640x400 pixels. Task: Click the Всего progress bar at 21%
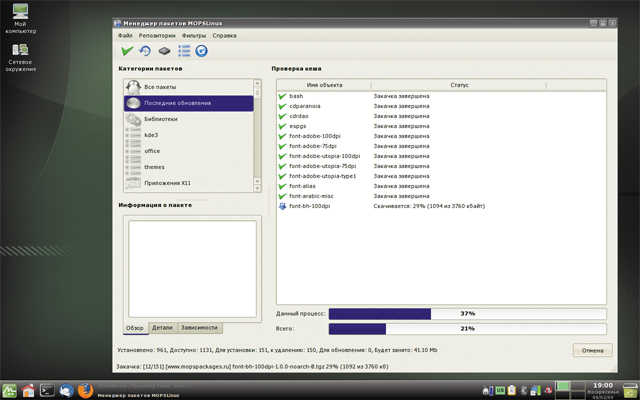pos(467,329)
